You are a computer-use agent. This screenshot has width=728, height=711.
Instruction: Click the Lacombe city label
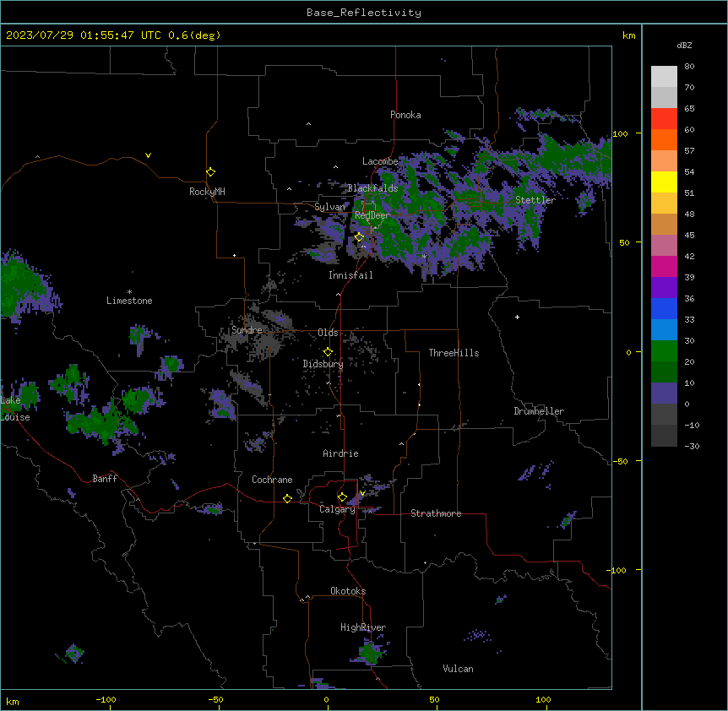pyautogui.click(x=380, y=161)
